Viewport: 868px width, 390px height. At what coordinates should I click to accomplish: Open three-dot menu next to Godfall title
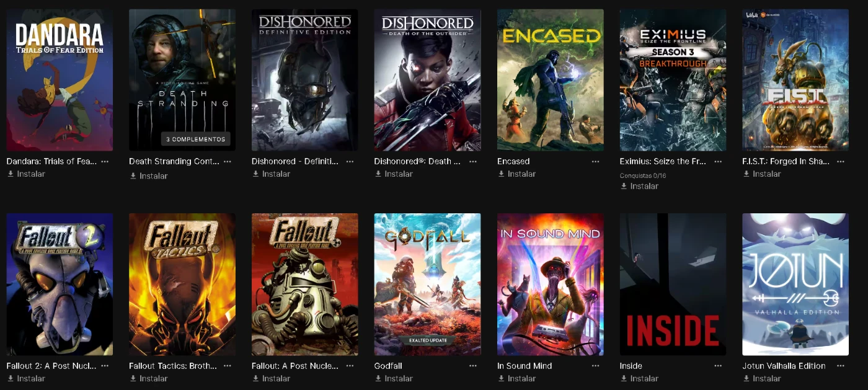(472, 366)
